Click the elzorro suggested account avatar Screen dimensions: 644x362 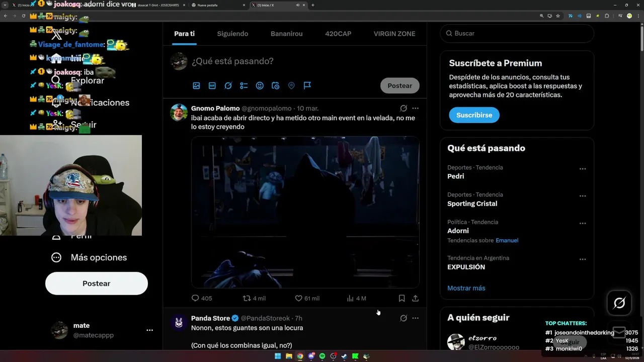pos(456,342)
